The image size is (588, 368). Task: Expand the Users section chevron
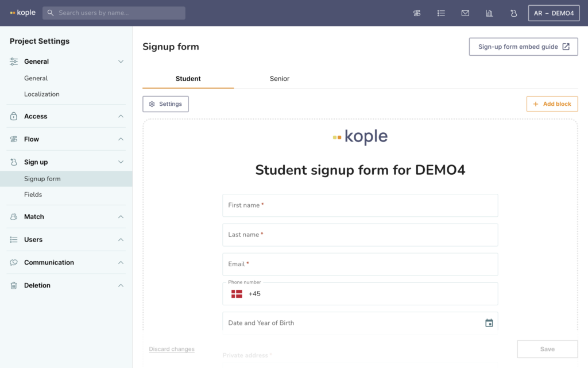tap(121, 240)
